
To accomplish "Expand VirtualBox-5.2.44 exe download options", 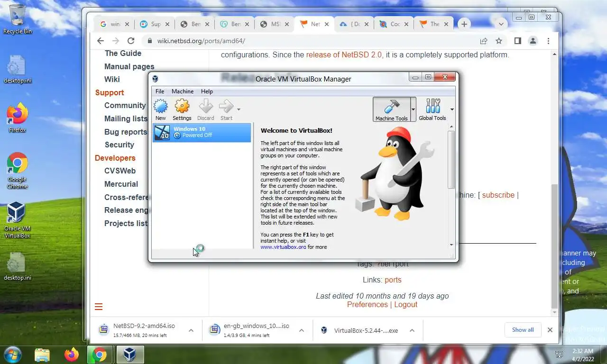I will [x=412, y=330].
